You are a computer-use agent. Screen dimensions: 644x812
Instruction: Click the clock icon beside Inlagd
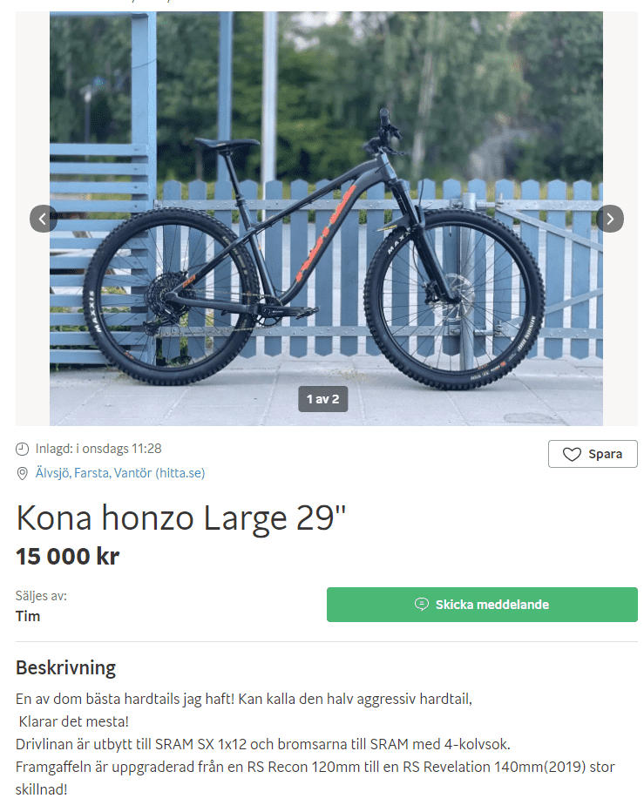(23, 449)
